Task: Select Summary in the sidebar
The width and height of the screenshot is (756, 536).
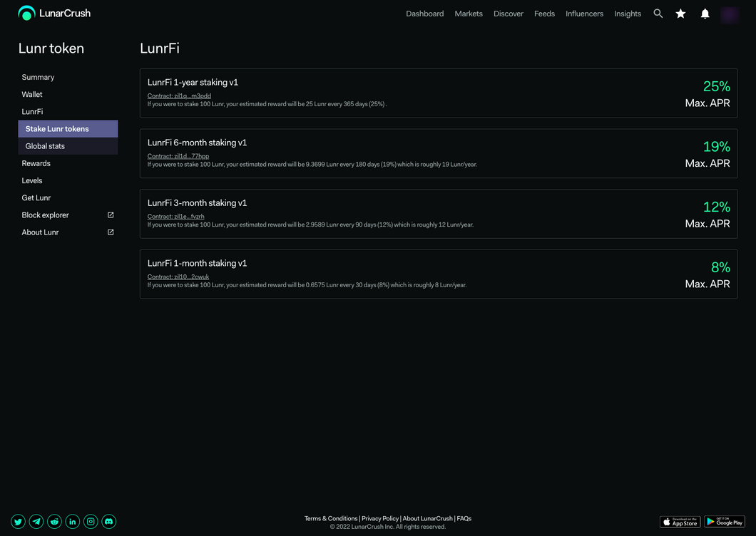Action: [x=68, y=77]
